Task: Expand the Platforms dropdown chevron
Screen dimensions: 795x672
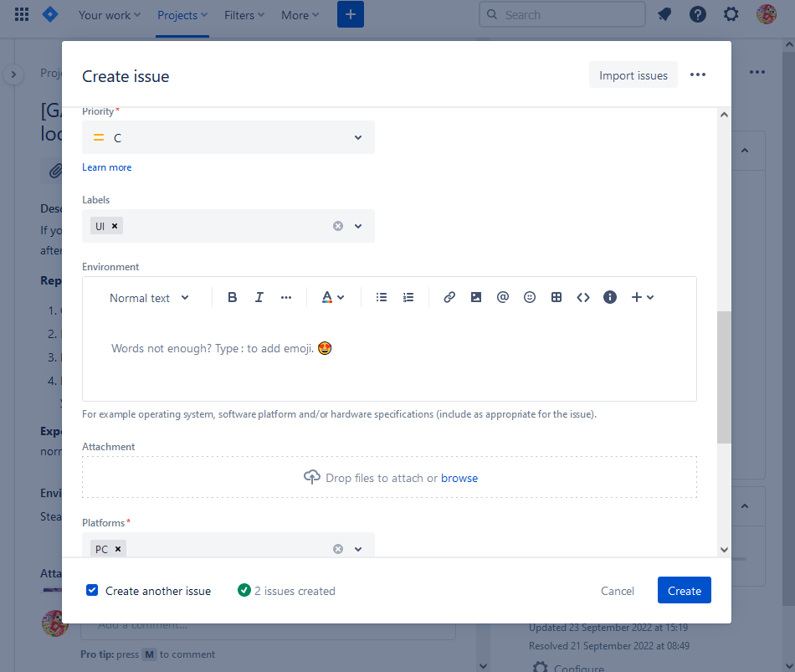Action: pos(358,549)
